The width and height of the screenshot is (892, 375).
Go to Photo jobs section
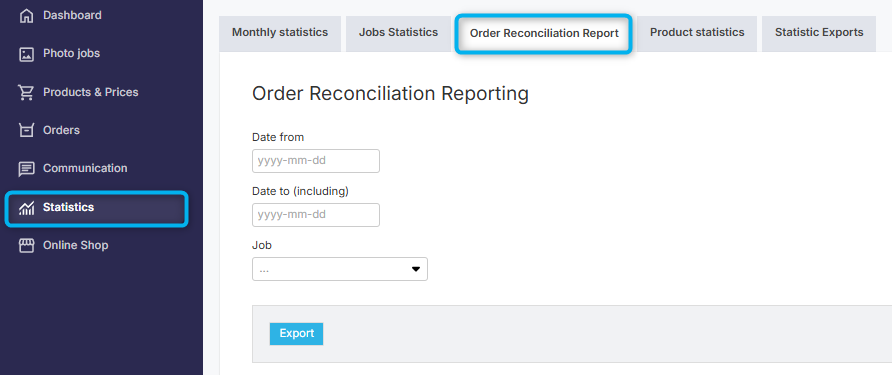point(71,53)
